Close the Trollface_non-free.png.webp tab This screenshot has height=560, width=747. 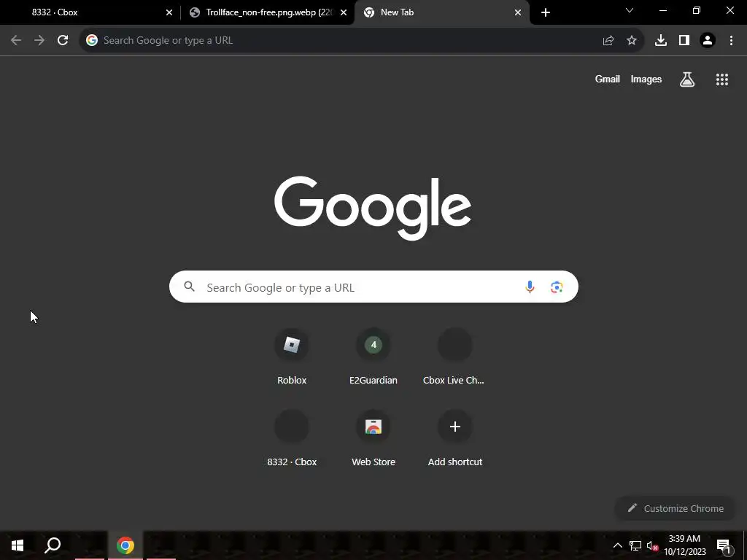pos(344,12)
